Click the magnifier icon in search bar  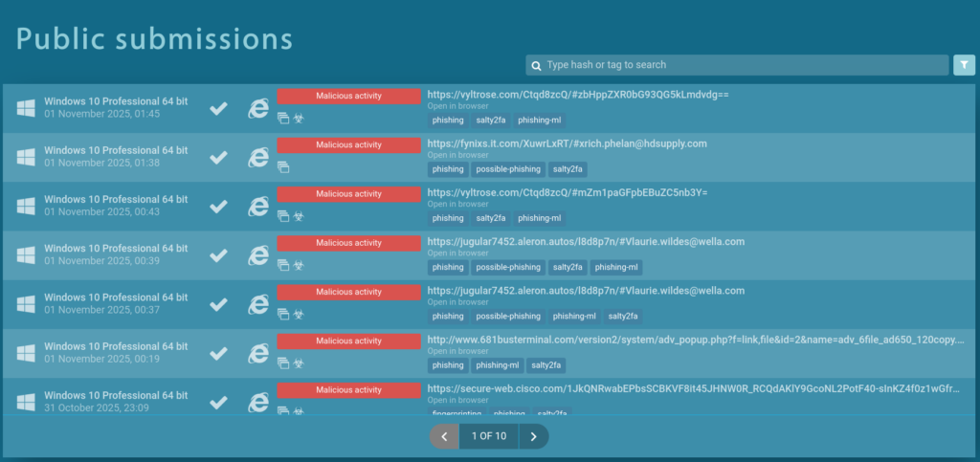tap(536, 65)
